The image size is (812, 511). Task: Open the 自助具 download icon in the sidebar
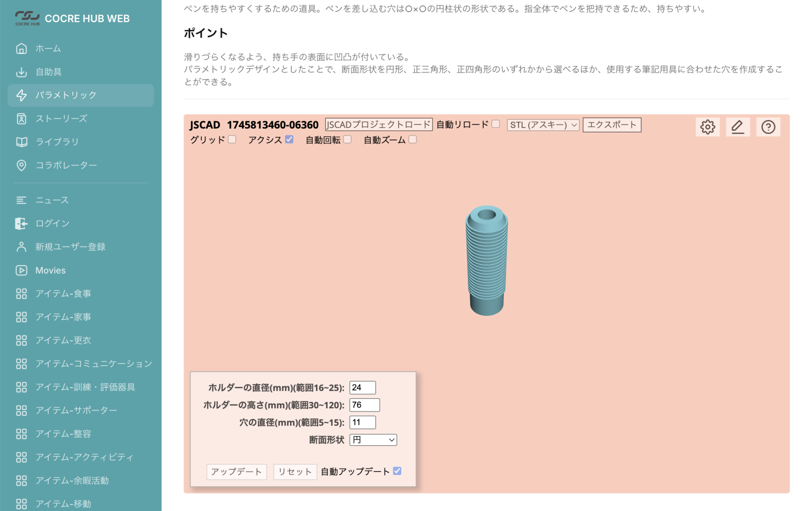coord(21,72)
